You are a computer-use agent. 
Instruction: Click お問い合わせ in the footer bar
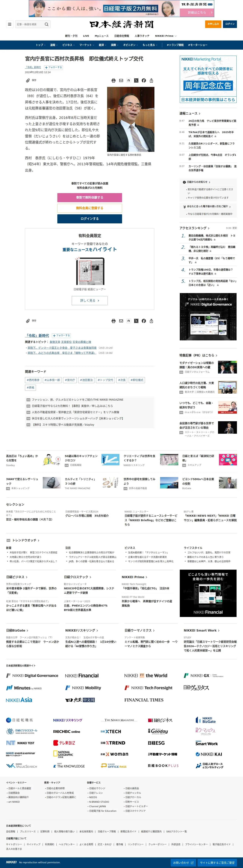[183, 863]
